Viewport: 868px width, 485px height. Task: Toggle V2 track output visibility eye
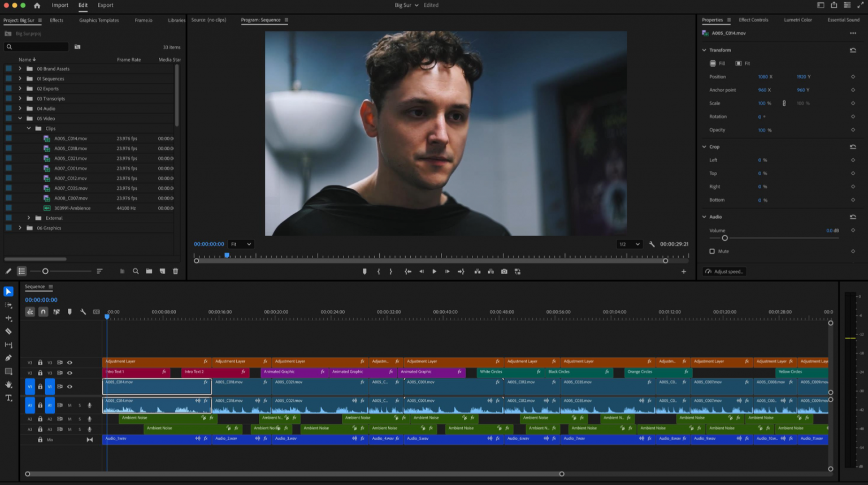click(70, 373)
